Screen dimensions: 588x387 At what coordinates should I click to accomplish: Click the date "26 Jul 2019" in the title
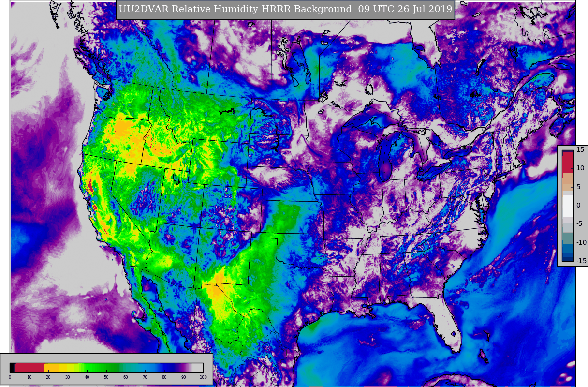point(424,9)
